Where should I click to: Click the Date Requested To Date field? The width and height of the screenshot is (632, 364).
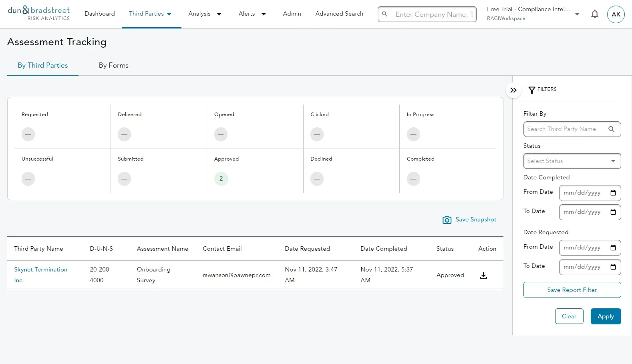[590, 267]
